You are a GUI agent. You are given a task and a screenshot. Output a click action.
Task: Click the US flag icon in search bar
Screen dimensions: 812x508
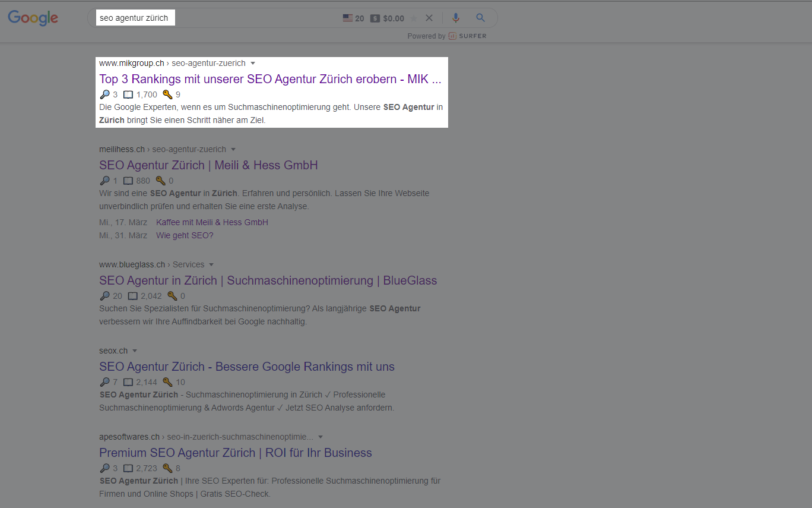348,18
